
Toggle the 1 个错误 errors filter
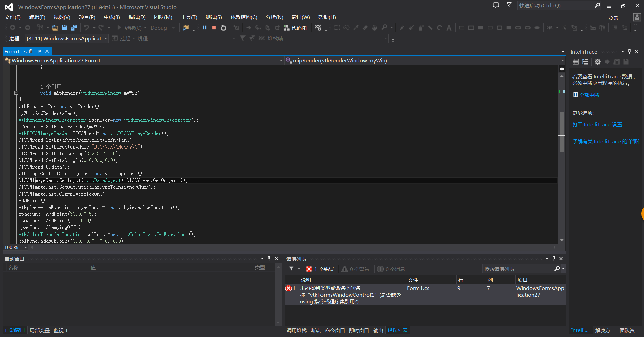point(320,269)
